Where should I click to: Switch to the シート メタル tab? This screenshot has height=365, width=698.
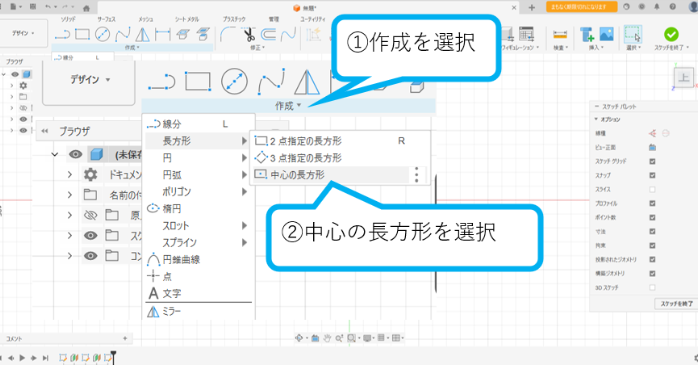pos(187,19)
